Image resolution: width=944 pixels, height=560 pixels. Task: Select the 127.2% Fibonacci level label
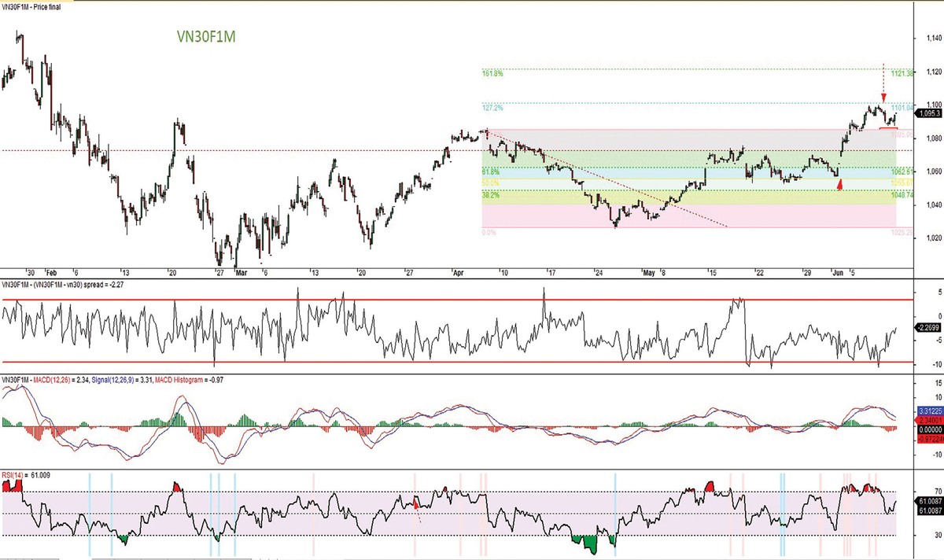(492, 107)
